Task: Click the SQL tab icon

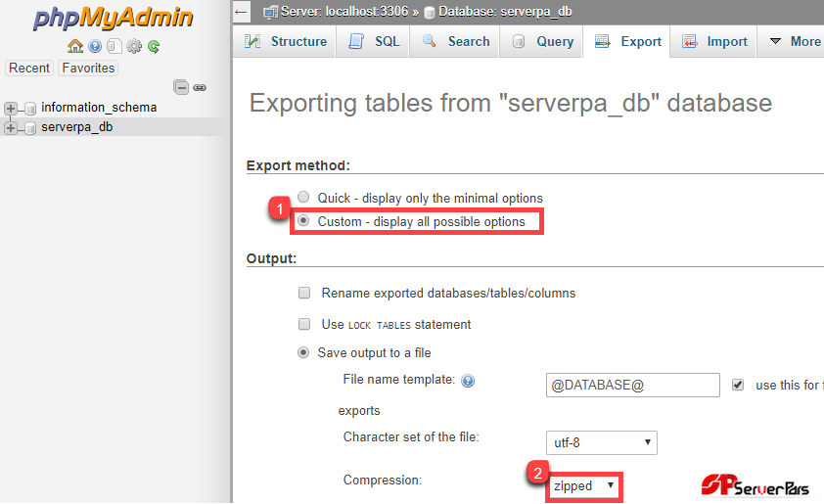Action: (x=356, y=41)
